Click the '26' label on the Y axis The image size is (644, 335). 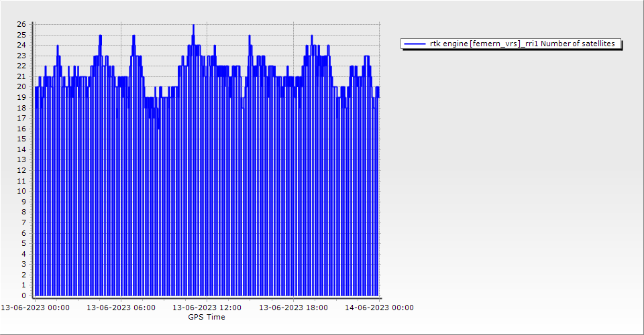(x=21, y=24)
